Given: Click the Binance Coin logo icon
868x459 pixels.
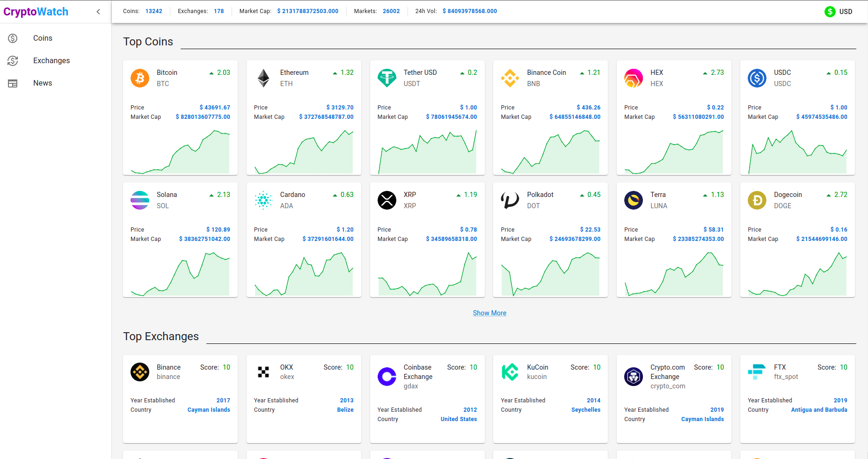Looking at the screenshot, I should [x=510, y=78].
